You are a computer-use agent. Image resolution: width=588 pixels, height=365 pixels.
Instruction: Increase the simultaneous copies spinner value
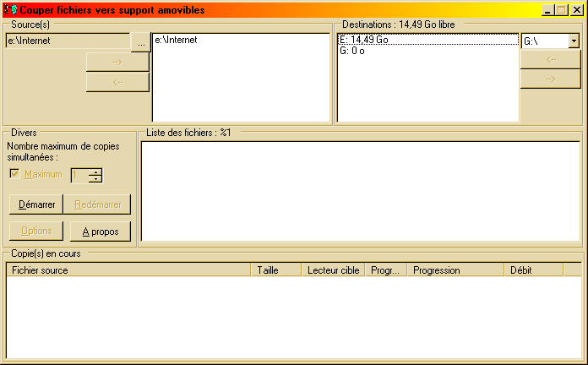[95, 172]
